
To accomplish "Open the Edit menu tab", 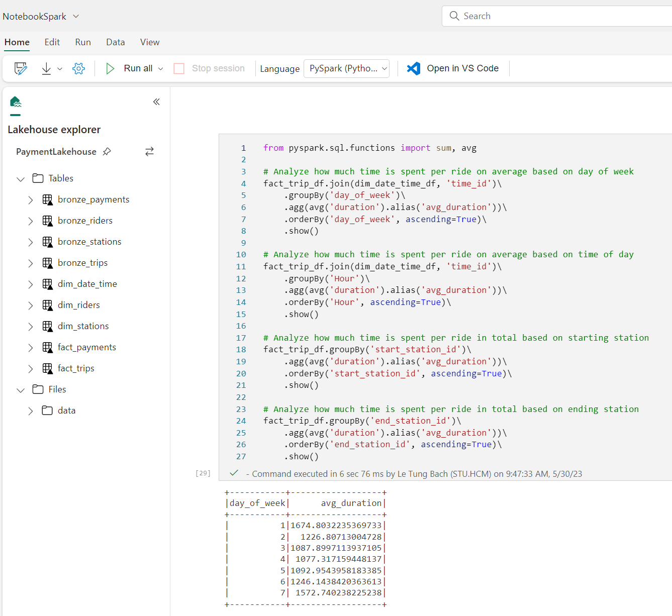I will [x=52, y=42].
